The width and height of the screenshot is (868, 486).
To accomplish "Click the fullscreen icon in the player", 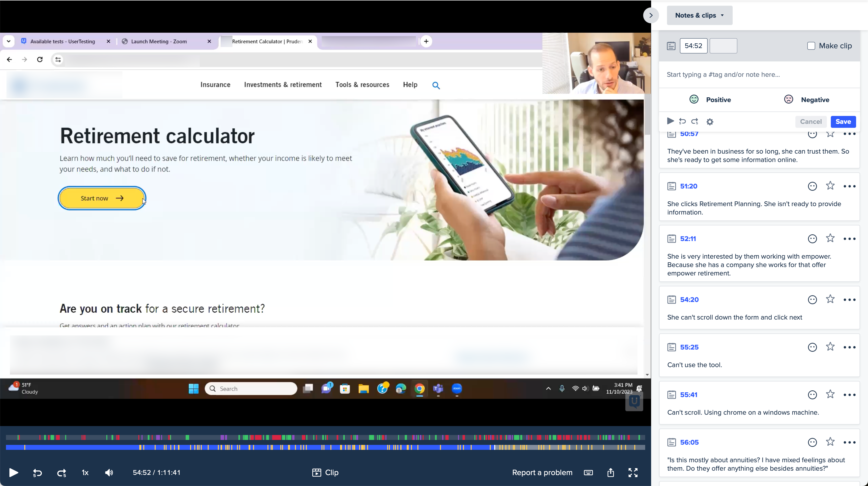I will (633, 473).
